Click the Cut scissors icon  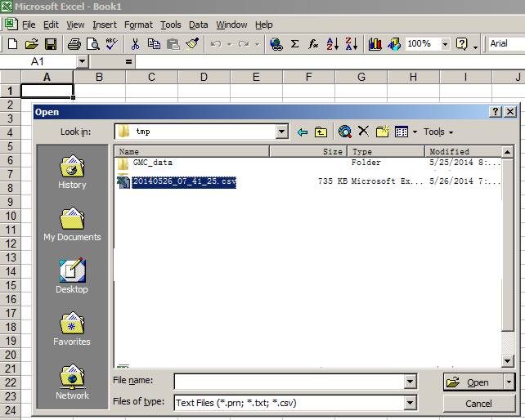tap(135, 44)
